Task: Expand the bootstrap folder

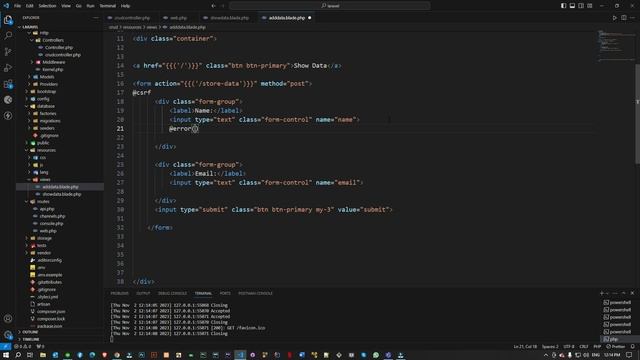Action: pyautogui.click(x=46, y=91)
